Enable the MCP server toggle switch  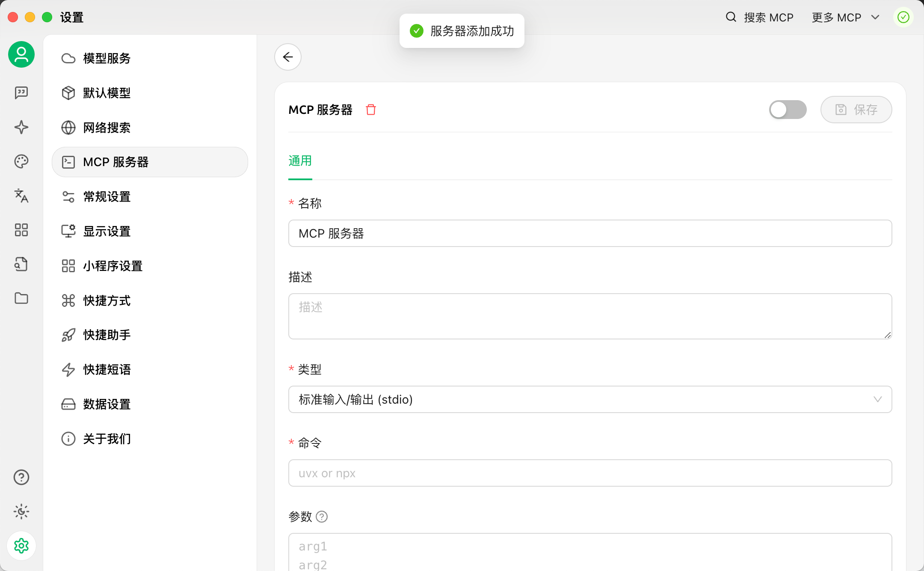point(787,110)
